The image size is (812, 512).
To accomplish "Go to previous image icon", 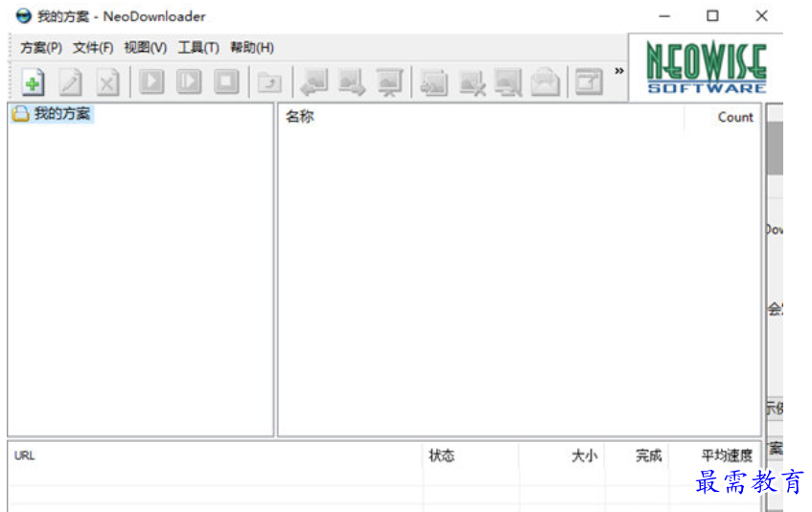I will tap(314, 82).
